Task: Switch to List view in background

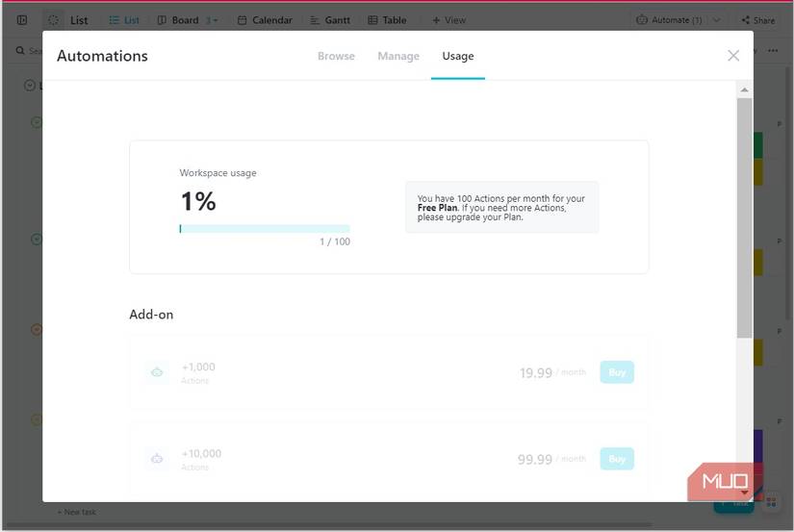Action: tap(124, 20)
